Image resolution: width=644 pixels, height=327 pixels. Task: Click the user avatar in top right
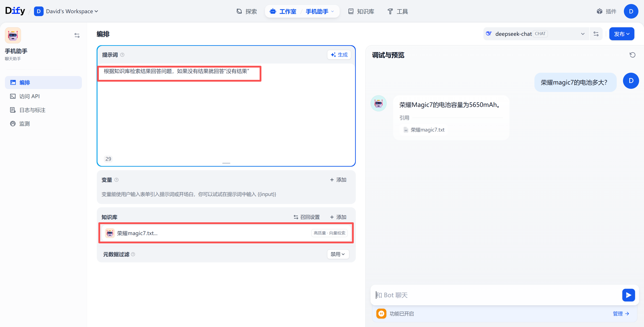click(631, 11)
